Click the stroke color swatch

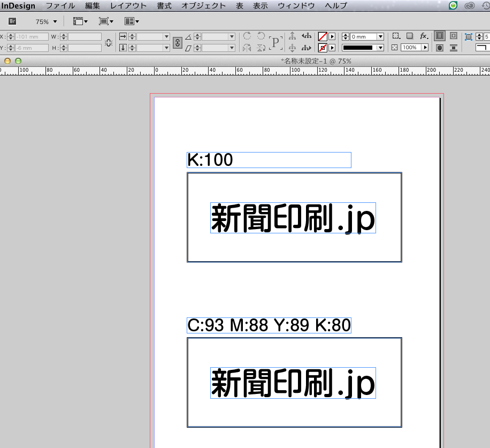pyautogui.click(x=323, y=48)
